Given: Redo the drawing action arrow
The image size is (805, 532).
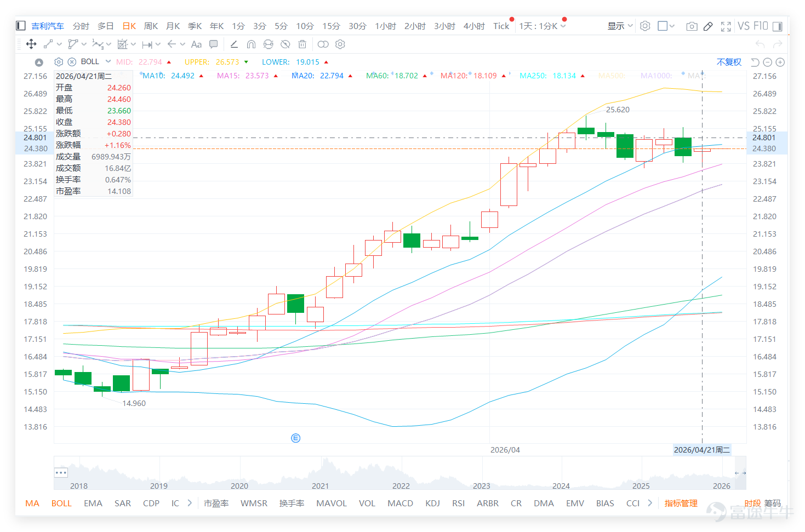Looking at the screenshot, I should [778, 44].
